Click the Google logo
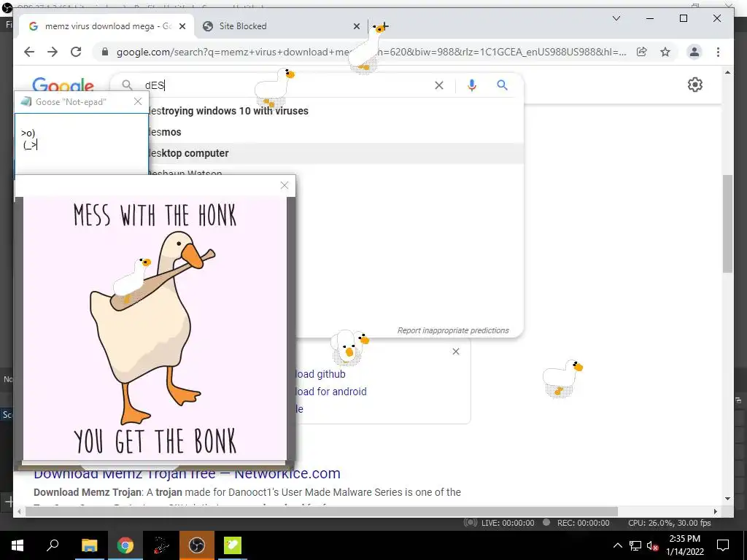747x560 pixels. (63, 85)
